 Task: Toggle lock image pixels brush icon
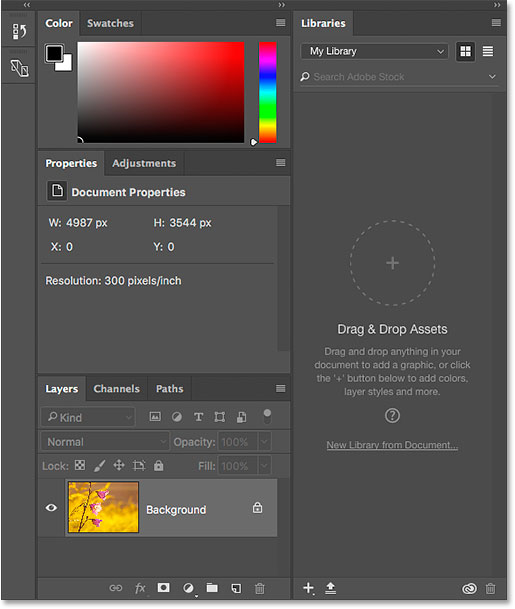pyautogui.click(x=100, y=466)
